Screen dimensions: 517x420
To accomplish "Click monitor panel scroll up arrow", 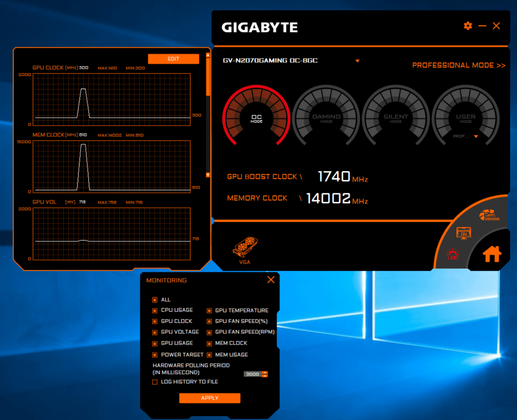I will coord(208,55).
